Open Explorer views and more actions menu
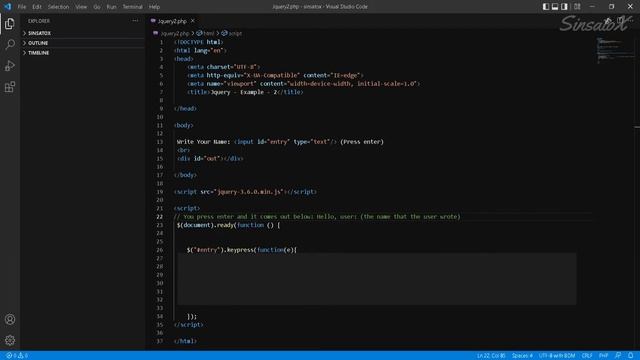The image size is (640, 360). (135, 21)
